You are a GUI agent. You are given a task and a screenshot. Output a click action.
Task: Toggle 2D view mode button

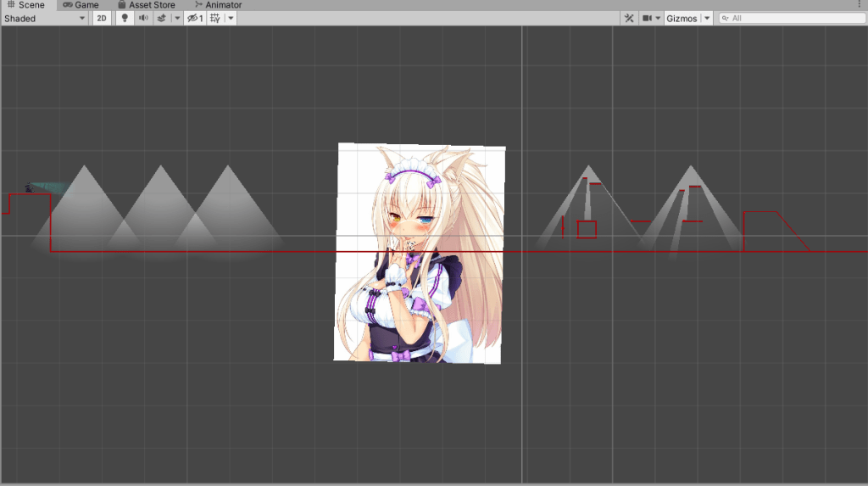[102, 18]
